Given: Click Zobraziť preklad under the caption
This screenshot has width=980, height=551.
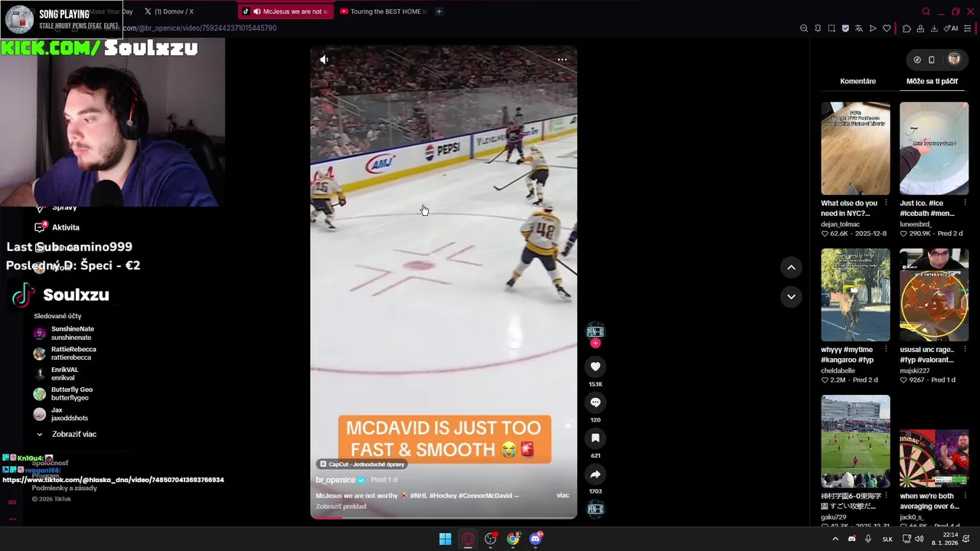Looking at the screenshot, I should coord(341,506).
